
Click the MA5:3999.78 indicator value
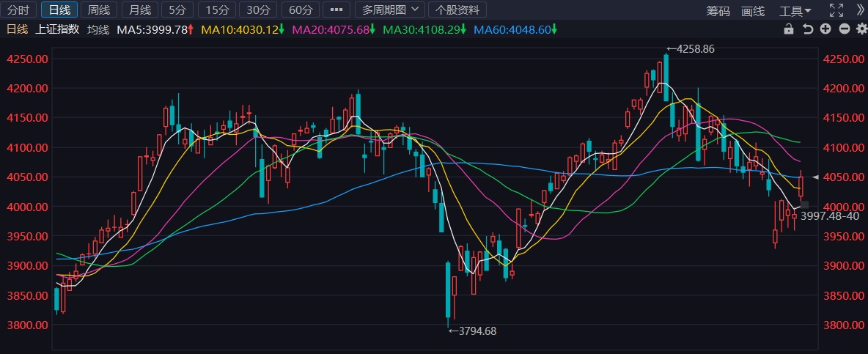pyautogui.click(x=155, y=30)
